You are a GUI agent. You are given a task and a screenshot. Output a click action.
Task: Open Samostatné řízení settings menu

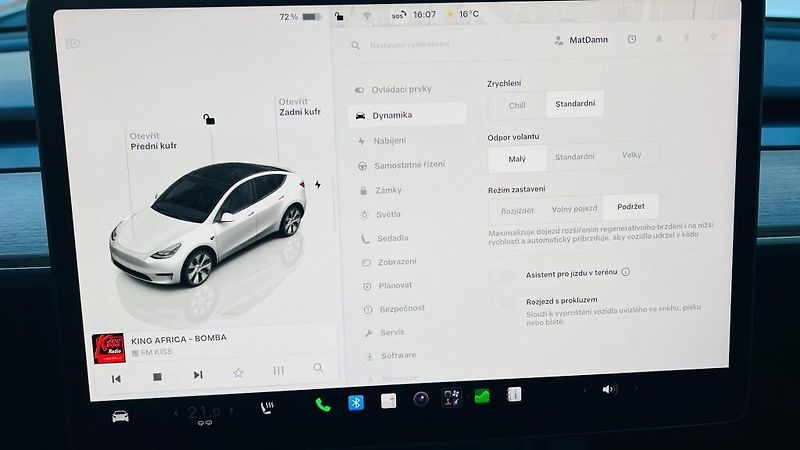pyautogui.click(x=403, y=165)
